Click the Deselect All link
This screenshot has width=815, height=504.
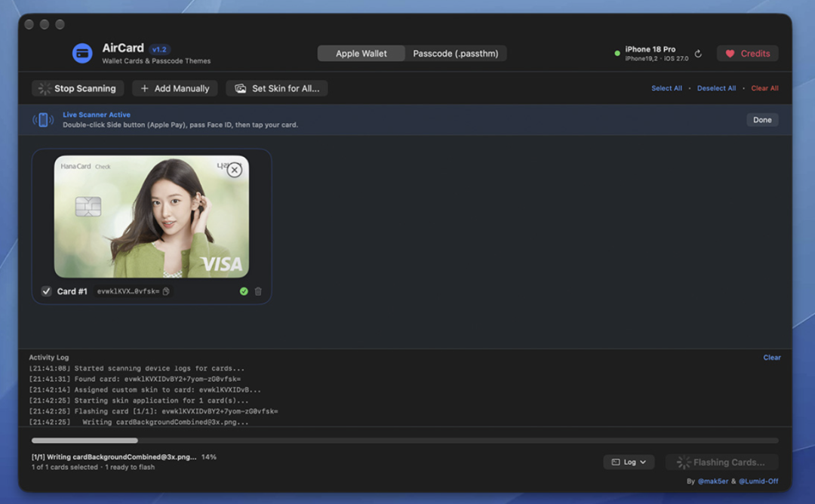716,88
